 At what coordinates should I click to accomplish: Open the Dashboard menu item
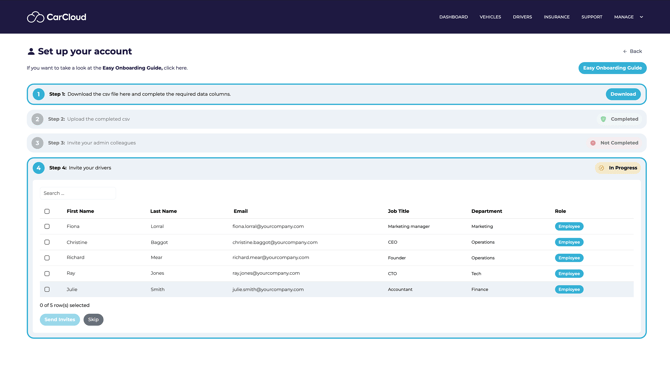(x=453, y=17)
